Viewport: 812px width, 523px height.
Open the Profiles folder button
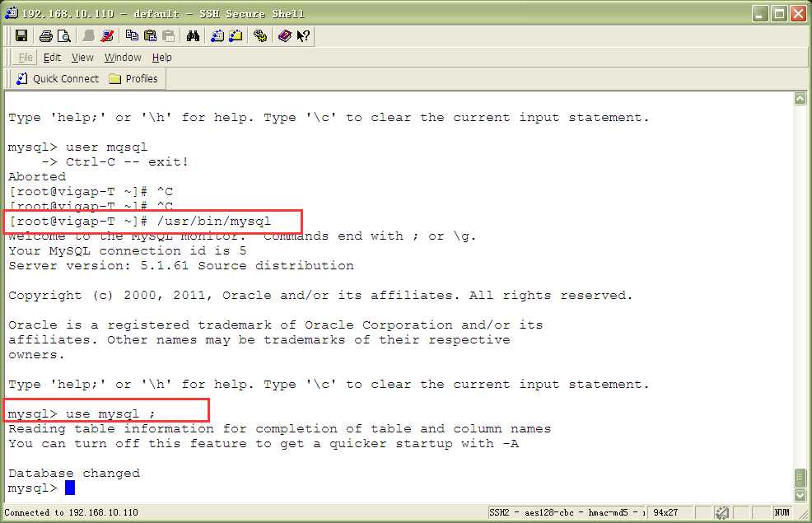(x=133, y=79)
